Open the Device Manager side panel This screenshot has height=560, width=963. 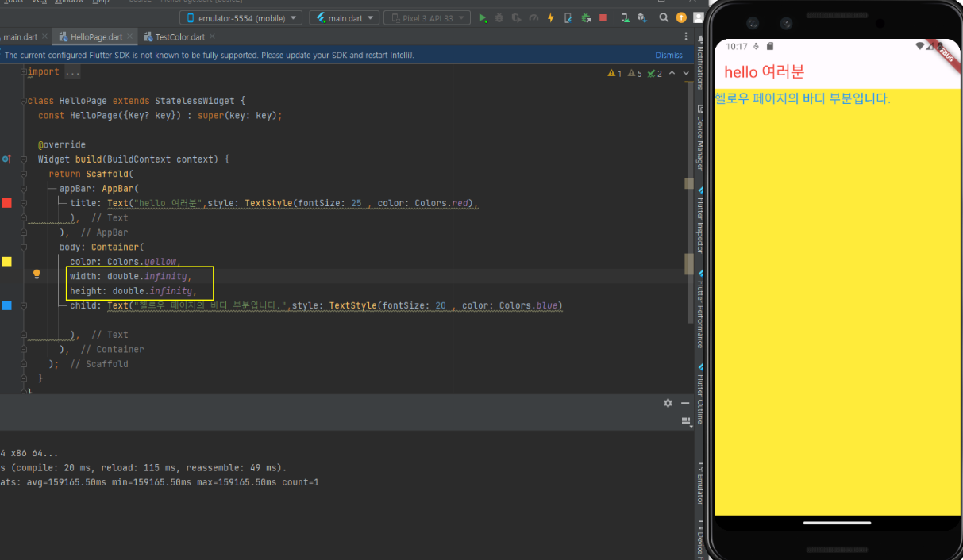(699, 136)
